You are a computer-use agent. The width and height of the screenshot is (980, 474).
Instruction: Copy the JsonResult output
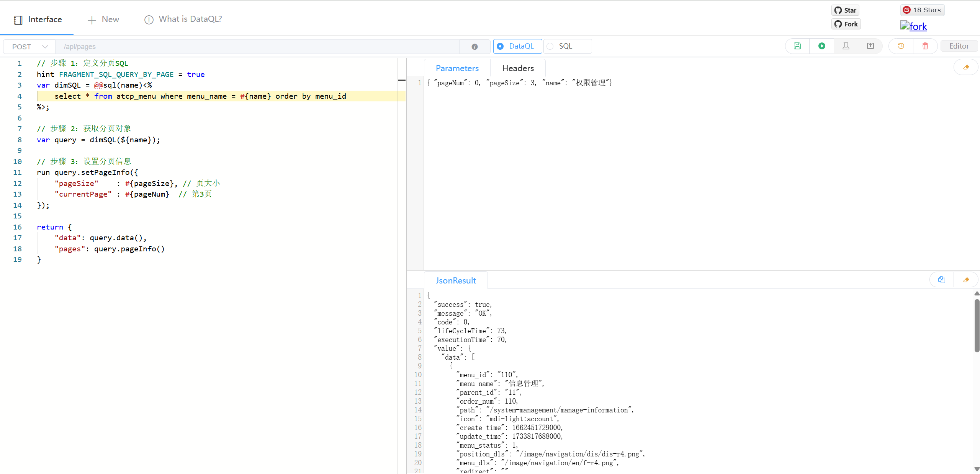tap(942, 280)
